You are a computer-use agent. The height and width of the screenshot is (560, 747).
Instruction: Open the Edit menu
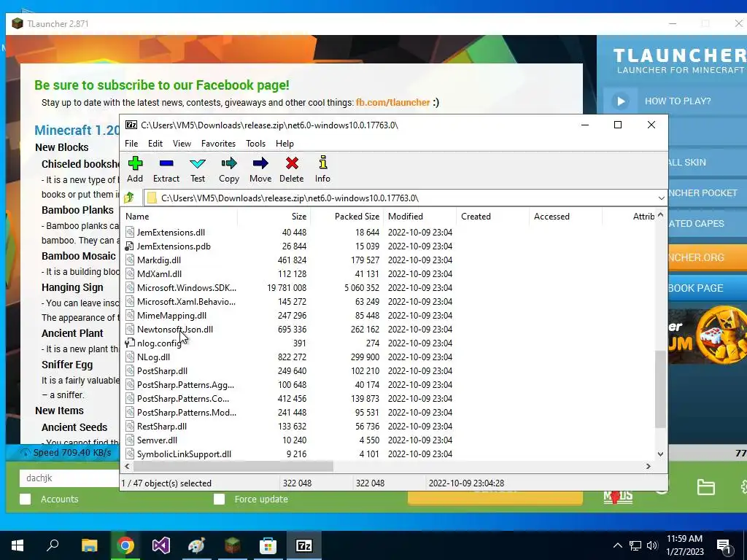[x=155, y=144]
